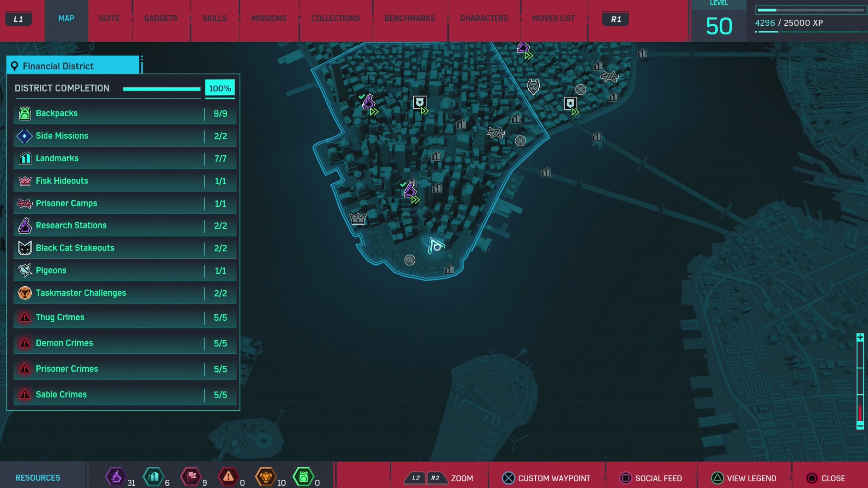Click the Demon Crimes 5/5 count

coord(220,343)
